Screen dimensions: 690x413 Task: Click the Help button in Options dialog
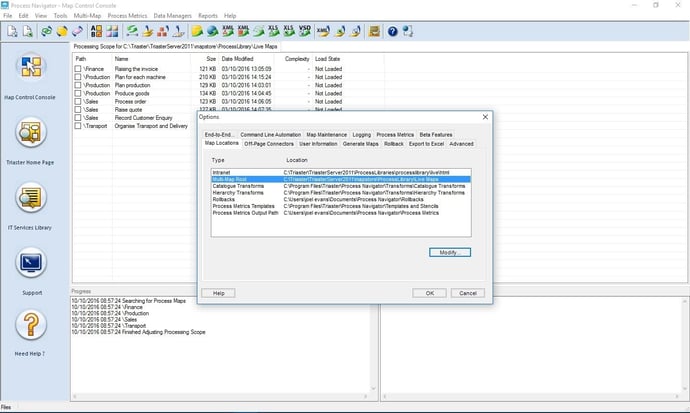click(218, 293)
